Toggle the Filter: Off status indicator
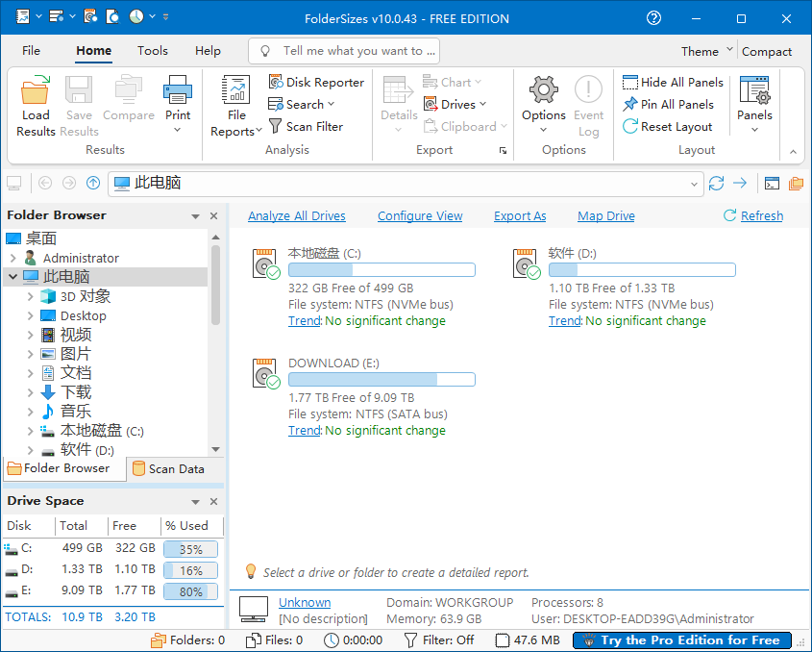Viewport: 812px width, 652px height. pyautogui.click(x=440, y=639)
